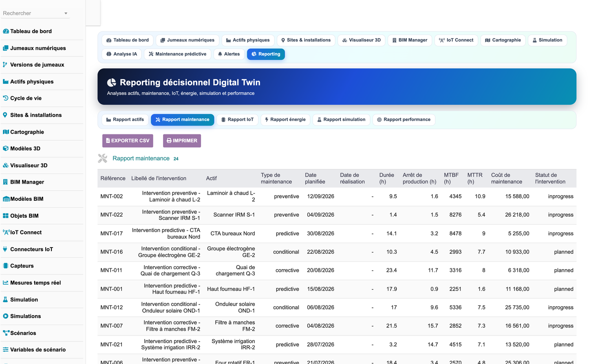Click the Référence column header

113,178
